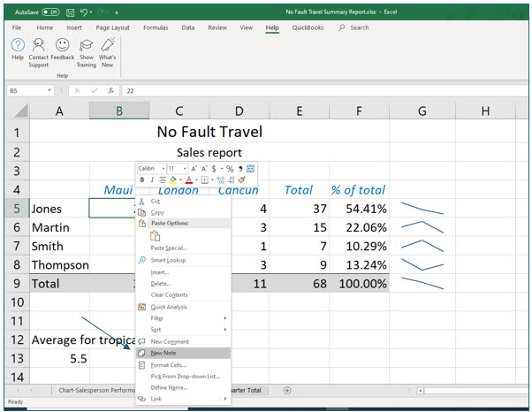The width and height of the screenshot is (532, 412).
Task: Apply Accounting dollar format in mini toolbar
Action: (x=214, y=169)
